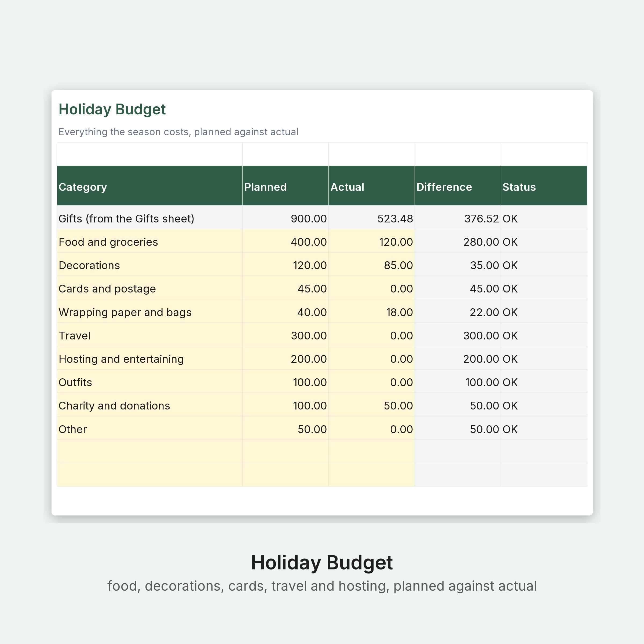Image resolution: width=644 pixels, height=644 pixels.
Task: Click the Actual column header
Action: tap(371, 185)
